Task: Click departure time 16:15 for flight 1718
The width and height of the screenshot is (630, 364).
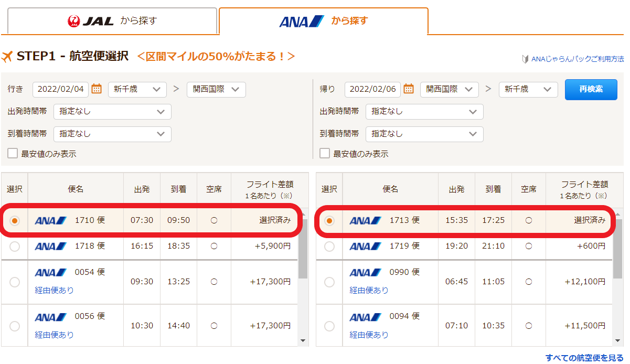Action: pyautogui.click(x=142, y=246)
